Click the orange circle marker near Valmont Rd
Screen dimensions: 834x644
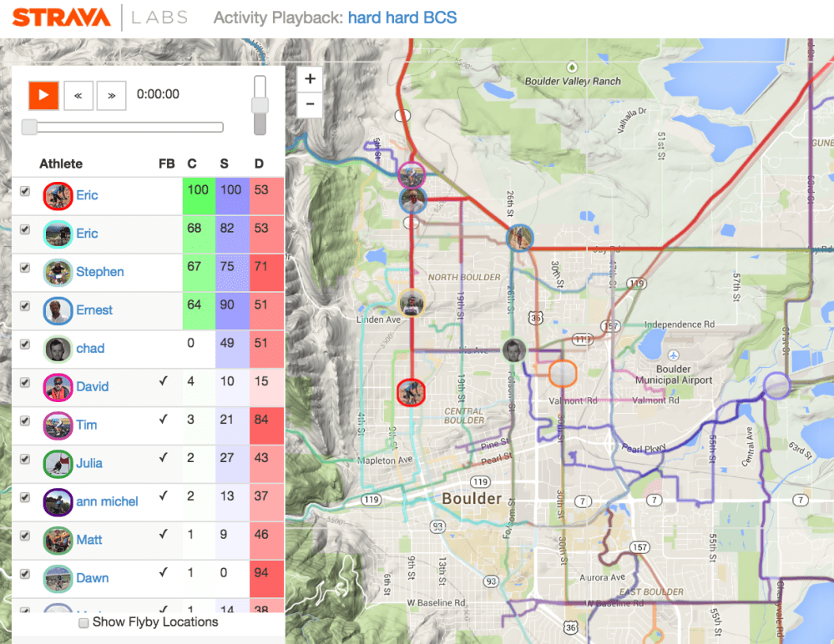click(x=562, y=375)
